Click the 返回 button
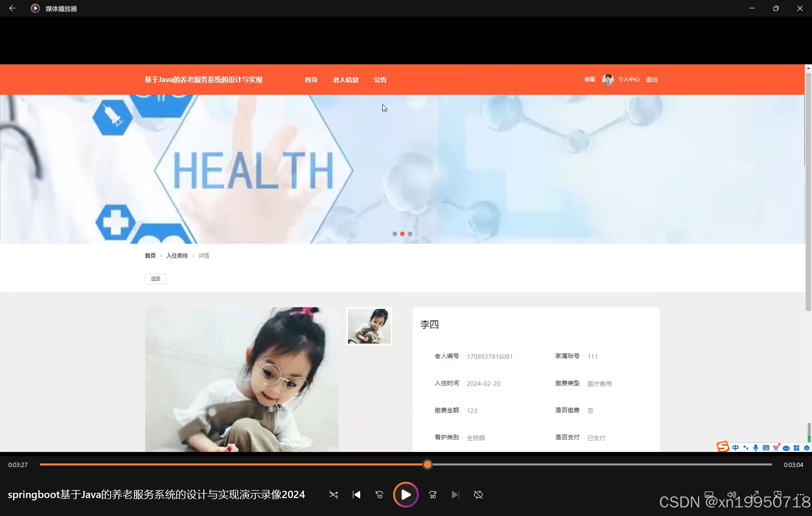This screenshot has height=516, width=812. pyautogui.click(x=155, y=279)
